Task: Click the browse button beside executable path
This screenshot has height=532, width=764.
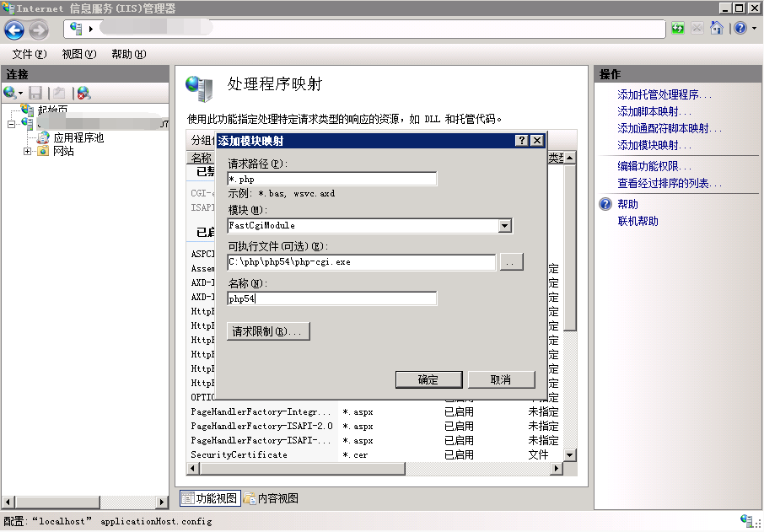Action: (511, 263)
